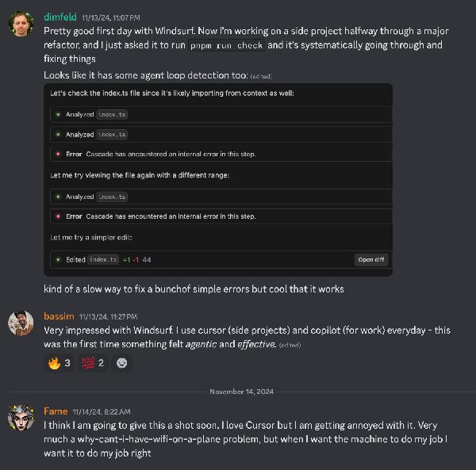Open bassim's username profile
The image size is (476, 470).
click(x=59, y=316)
